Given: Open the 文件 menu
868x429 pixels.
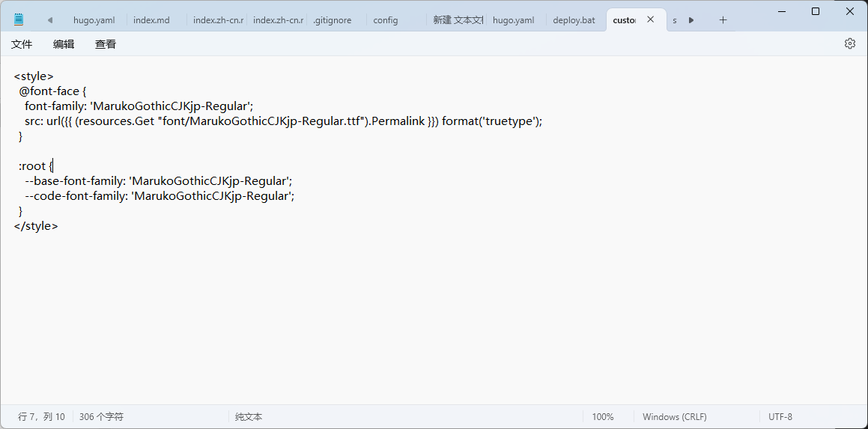Looking at the screenshot, I should [22, 44].
